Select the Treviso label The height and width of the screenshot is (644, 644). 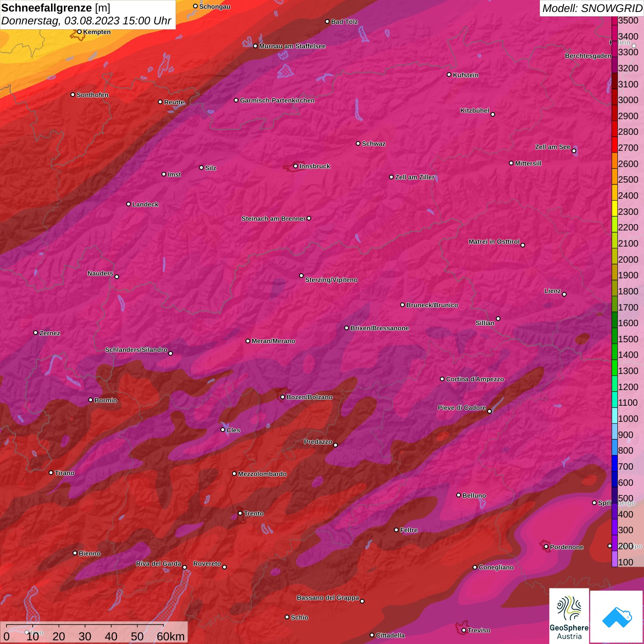[x=479, y=630]
